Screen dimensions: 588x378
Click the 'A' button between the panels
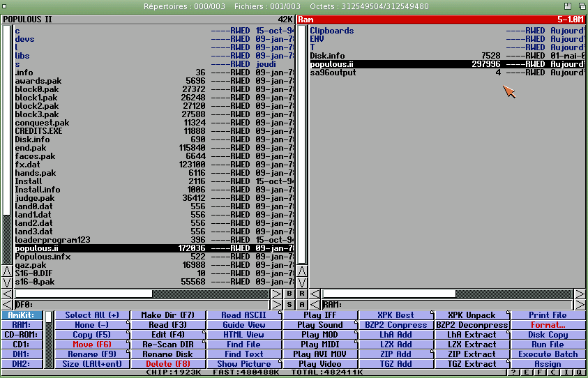pos(302,305)
